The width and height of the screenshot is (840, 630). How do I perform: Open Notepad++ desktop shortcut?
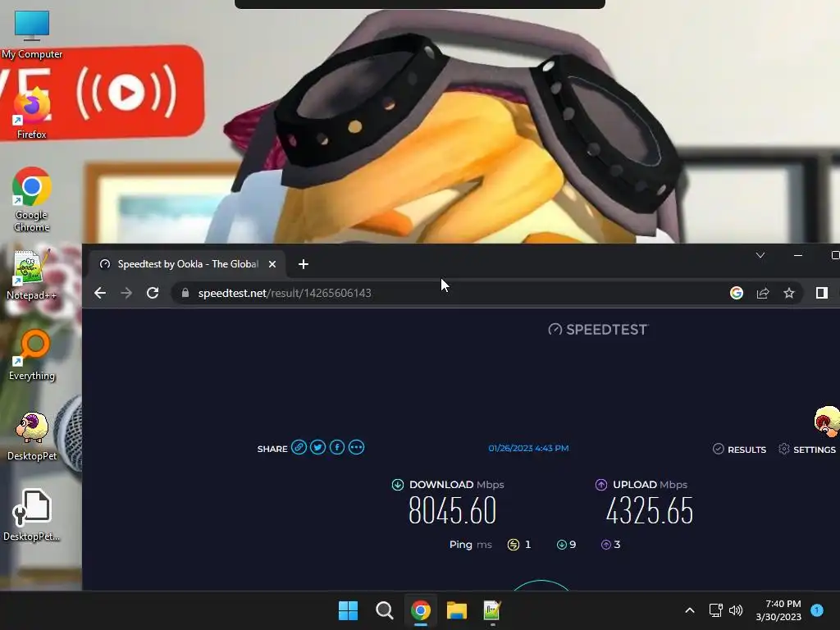tap(32, 275)
